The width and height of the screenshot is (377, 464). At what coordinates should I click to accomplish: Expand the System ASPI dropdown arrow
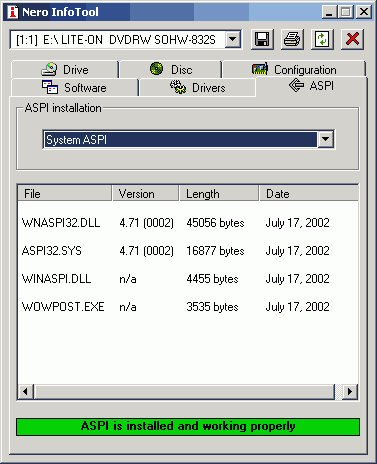[x=325, y=139]
